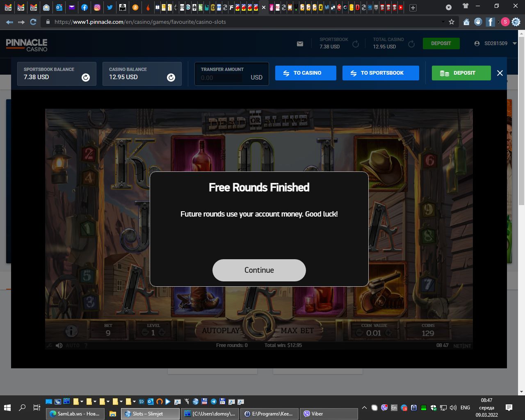
Task: Click the slot game info (i) icon
Action: click(71, 331)
